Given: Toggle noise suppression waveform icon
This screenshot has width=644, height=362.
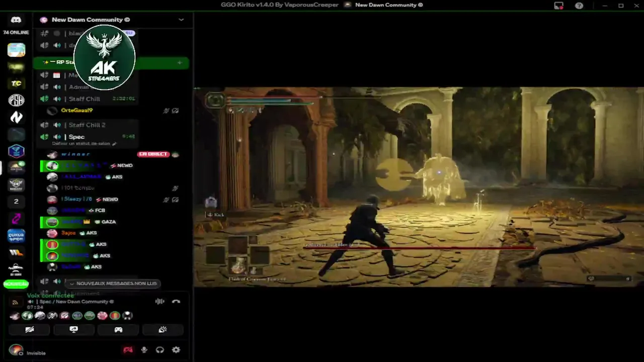Looking at the screenshot, I should [159, 302].
